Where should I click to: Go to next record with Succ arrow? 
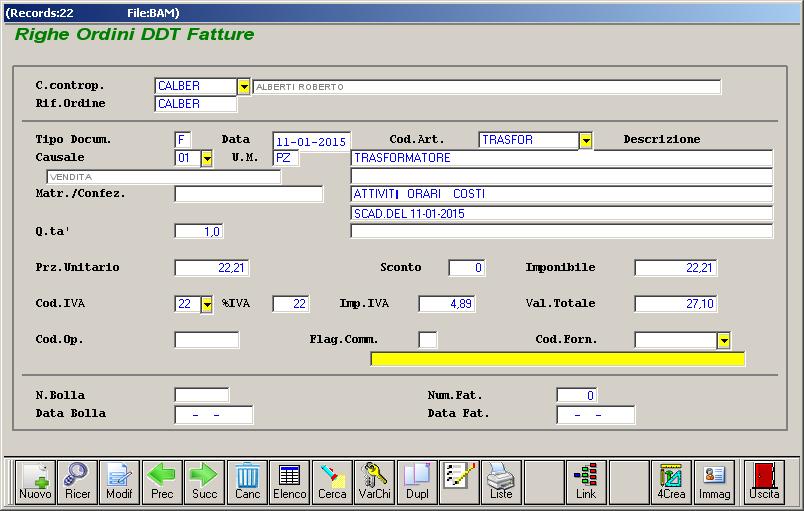click(x=205, y=482)
